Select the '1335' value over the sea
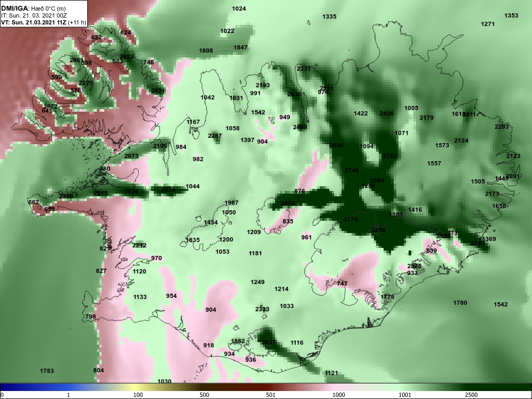This screenshot has width=532, height=399. point(329,16)
